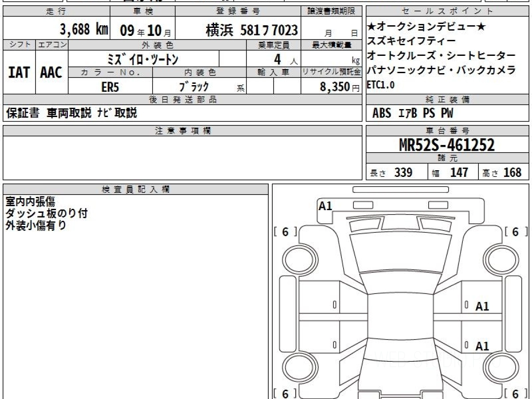Click the IAT shift type cell

pyautogui.click(x=19, y=72)
